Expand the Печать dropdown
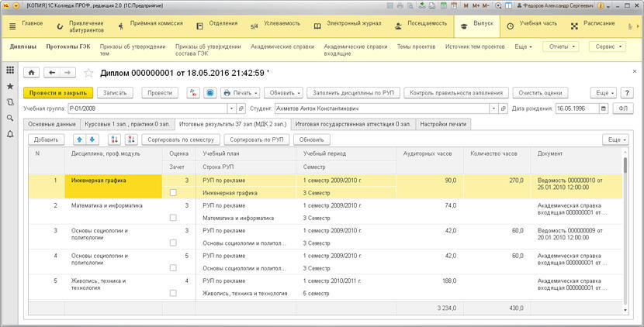 click(240, 92)
